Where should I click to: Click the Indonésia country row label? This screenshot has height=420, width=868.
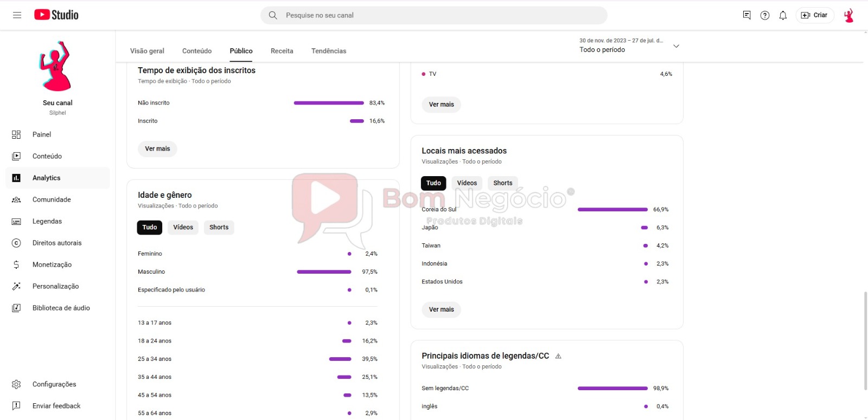(x=435, y=264)
